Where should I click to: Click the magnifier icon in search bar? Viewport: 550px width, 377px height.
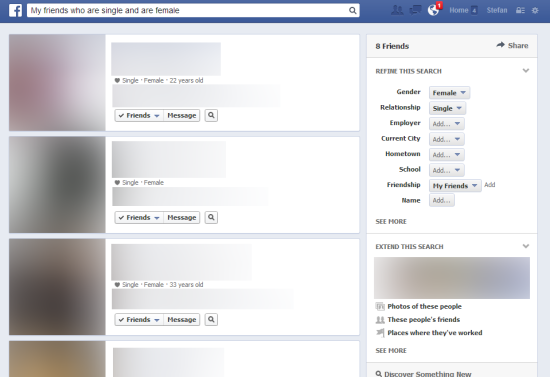353,11
